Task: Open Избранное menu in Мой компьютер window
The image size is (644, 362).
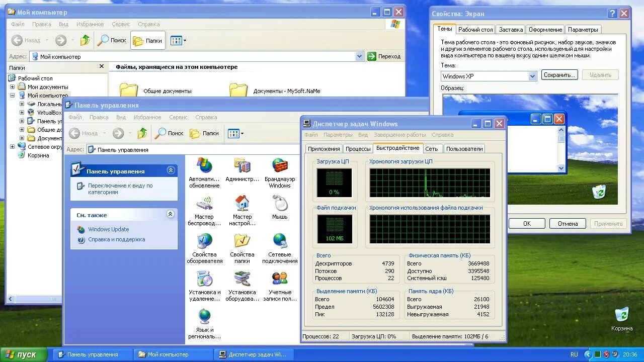Action: (x=90, y=24)
